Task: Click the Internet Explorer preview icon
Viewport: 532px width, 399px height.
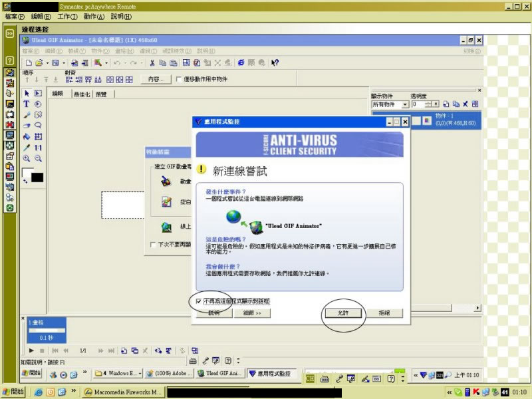Action: [241, 63]
